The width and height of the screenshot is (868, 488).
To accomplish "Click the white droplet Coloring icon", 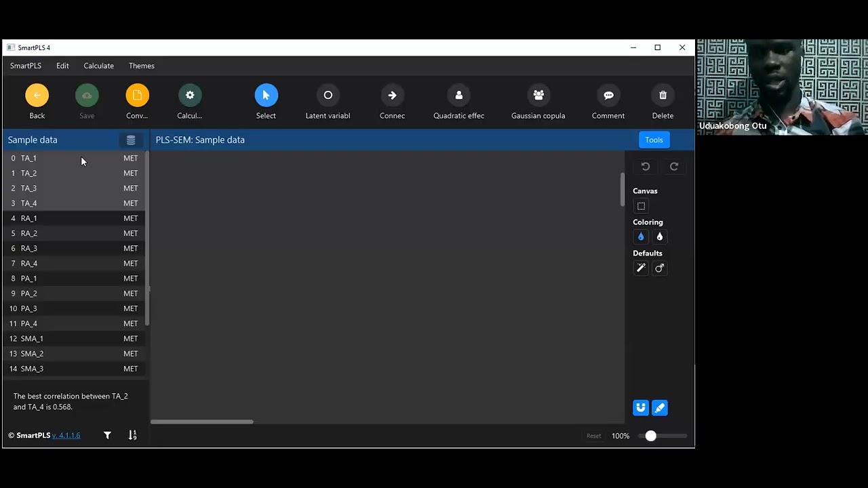I will pyautogui.click(x=660, y=237).
